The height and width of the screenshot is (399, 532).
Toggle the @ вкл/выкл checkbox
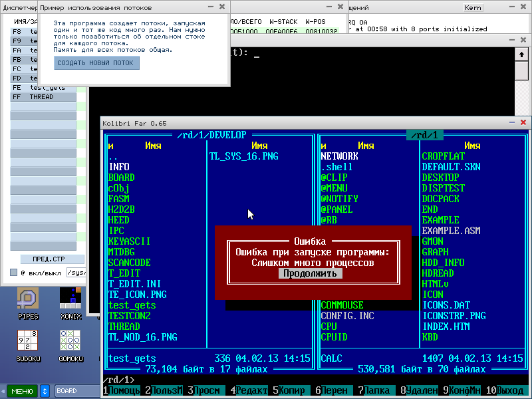point(13,273)
